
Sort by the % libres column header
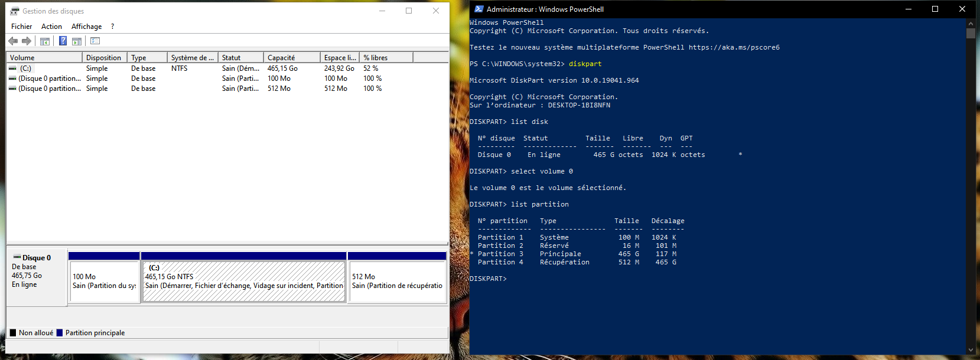pyautogui.click(x=386, y=57)
